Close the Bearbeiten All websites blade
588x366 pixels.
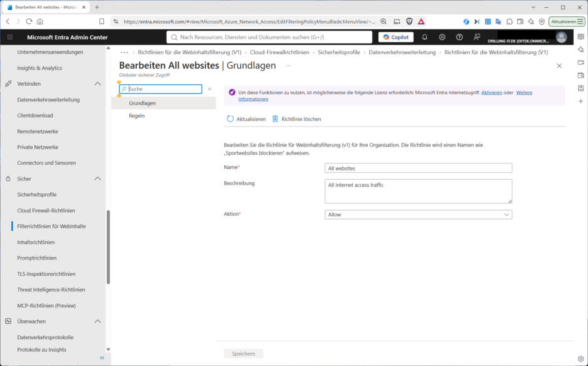[x=559, y=65]
